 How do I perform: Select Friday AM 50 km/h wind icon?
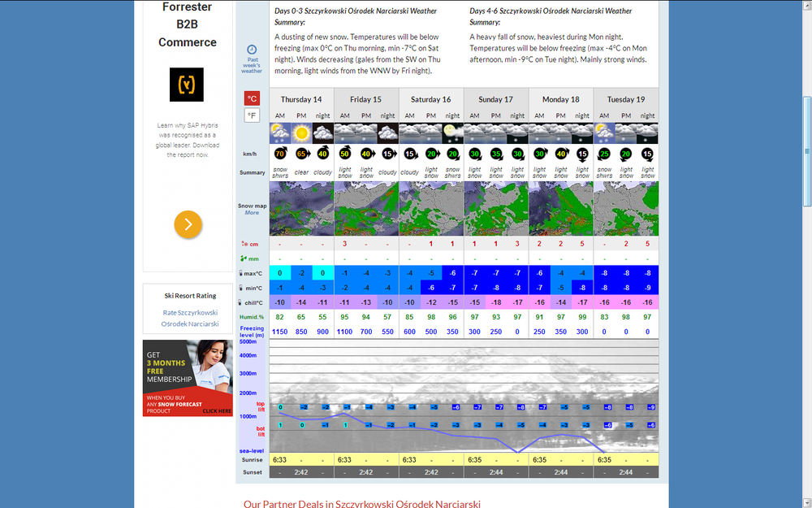(345, 154)
